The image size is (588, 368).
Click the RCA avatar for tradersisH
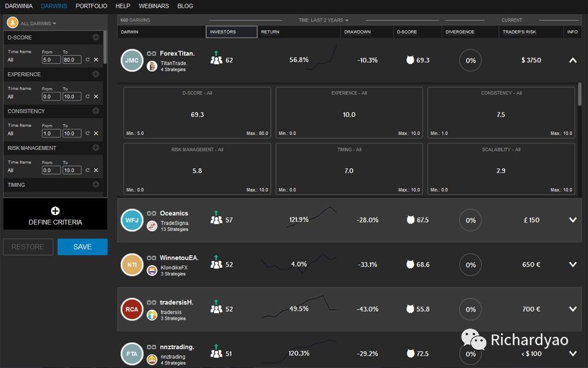point(132,309)
